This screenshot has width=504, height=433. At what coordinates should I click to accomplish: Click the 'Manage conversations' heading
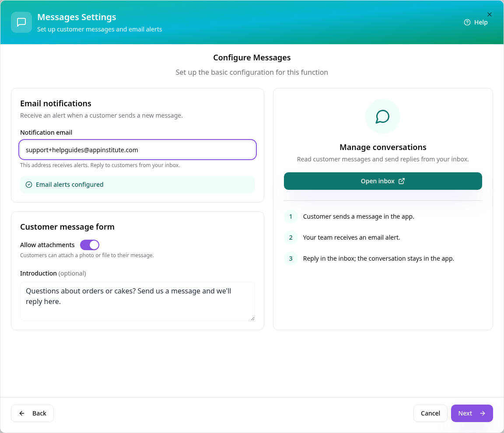383,147
